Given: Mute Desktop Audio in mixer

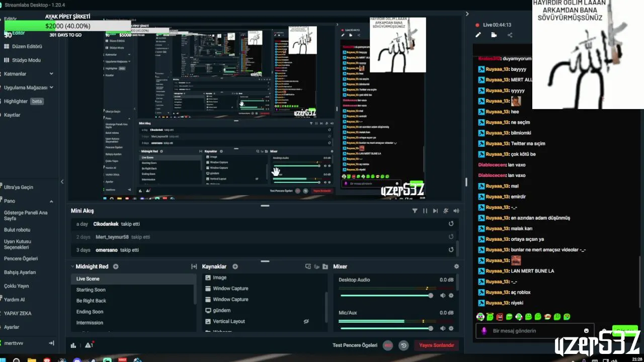Looking at the screenshot, I should pyautogui.click(x=443, y=296).
